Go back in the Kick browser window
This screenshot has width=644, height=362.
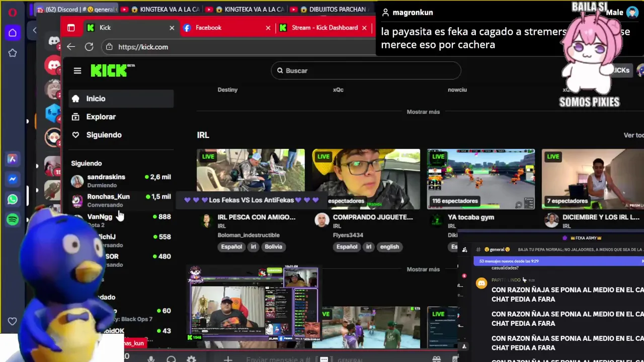pos(71,47)
